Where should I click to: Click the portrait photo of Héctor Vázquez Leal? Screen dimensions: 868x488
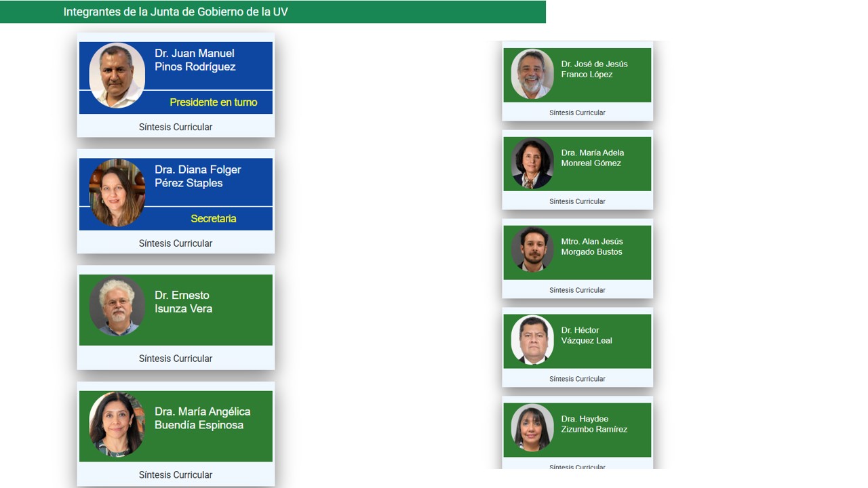tap(532, 340)
